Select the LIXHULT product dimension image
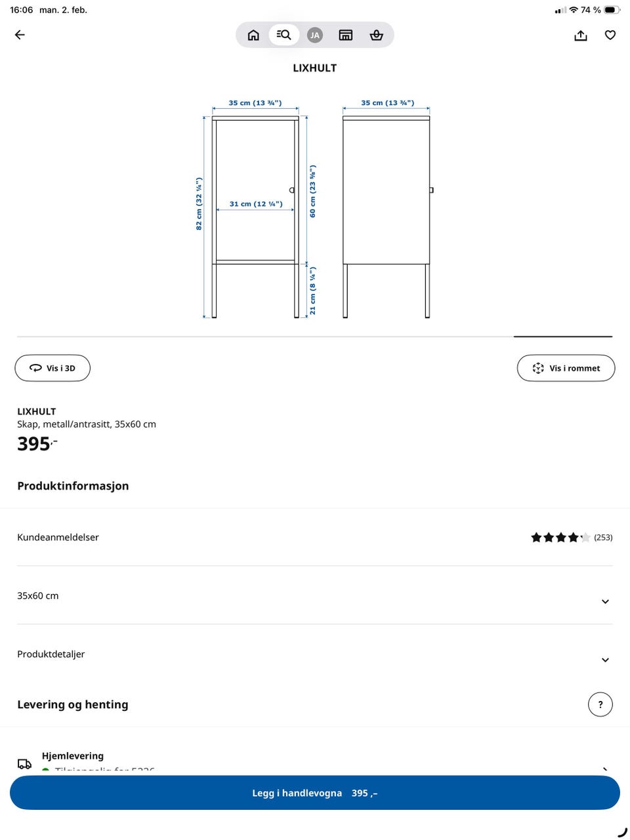Screen dimensions: 630x840 tap(315, 210)
